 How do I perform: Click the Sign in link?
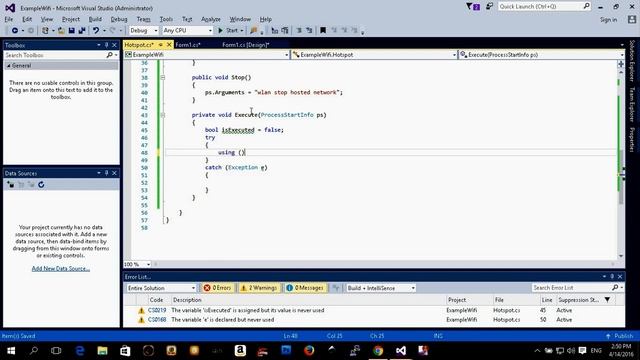[x=608, y=20]
